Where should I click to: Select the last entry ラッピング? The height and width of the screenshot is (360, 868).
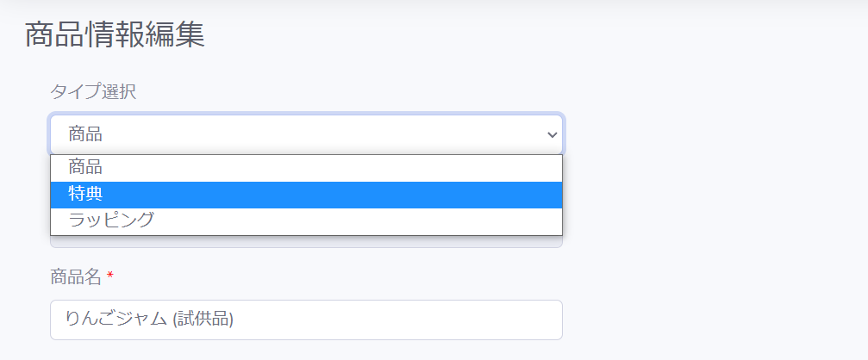306,220
